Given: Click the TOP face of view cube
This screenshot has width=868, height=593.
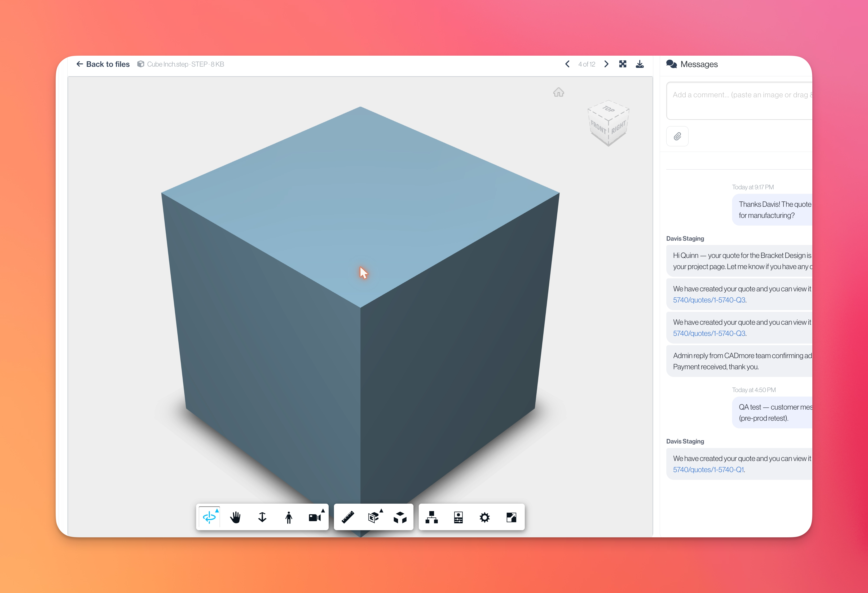Looking at the screenshot, I should pos(609,109).
